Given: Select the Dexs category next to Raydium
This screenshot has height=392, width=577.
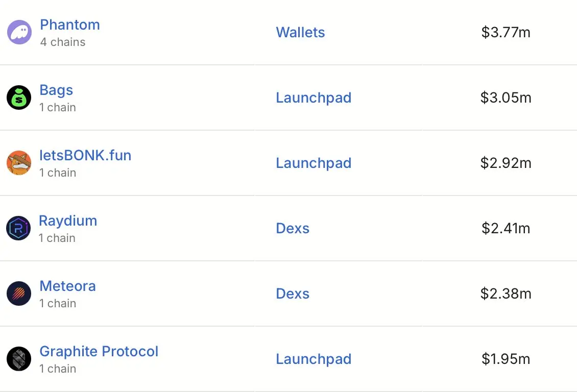Looking at the screenshot, I should [x=293, y=228].
